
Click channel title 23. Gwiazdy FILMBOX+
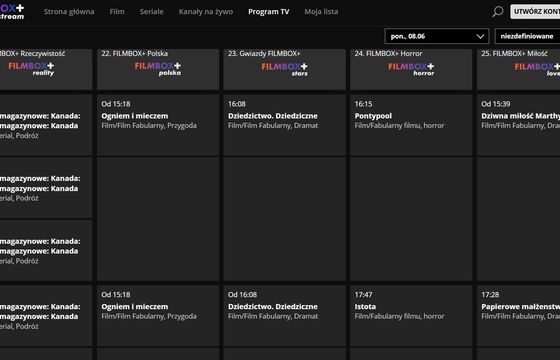[264, 54]
